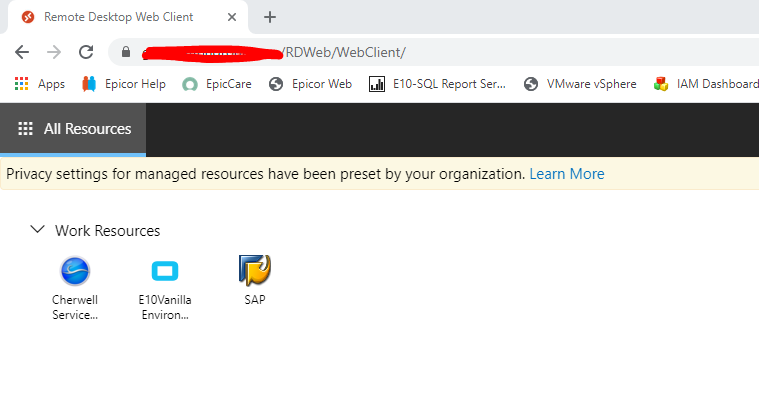
Task: Click the lock icon in address bar
Action: click(x=125, y=52)
